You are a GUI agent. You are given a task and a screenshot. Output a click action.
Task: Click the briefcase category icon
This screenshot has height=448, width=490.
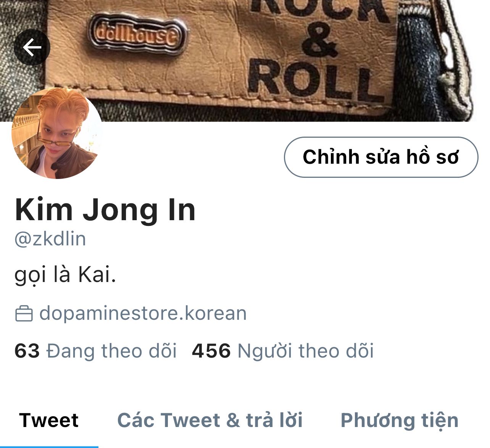[x=24, y=313]
